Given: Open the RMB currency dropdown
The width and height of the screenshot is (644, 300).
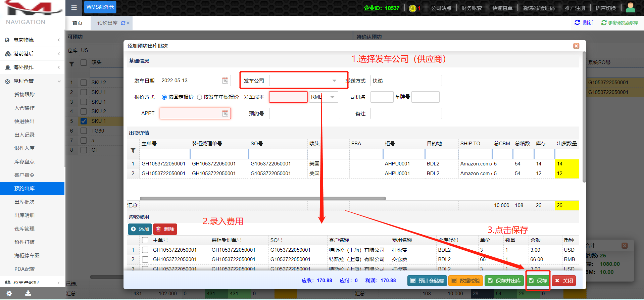Looking at the screenshot, I should point(332,97).
